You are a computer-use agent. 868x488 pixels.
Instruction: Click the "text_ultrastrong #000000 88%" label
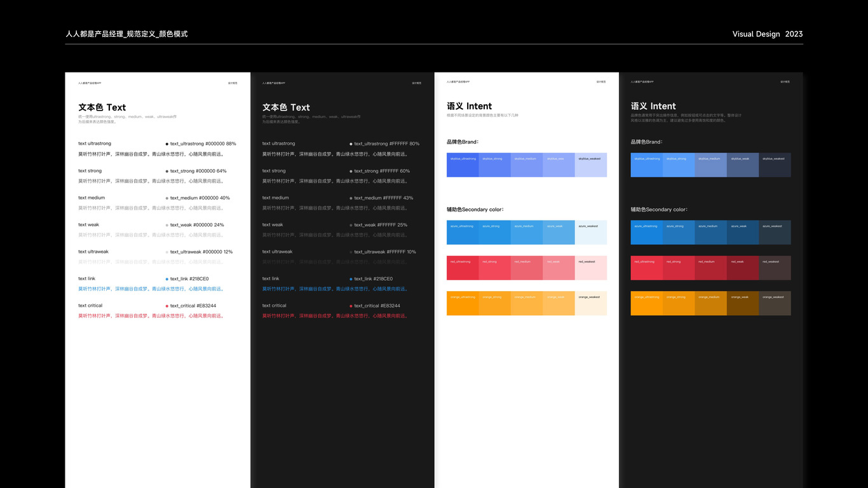[x=203, y=144]
